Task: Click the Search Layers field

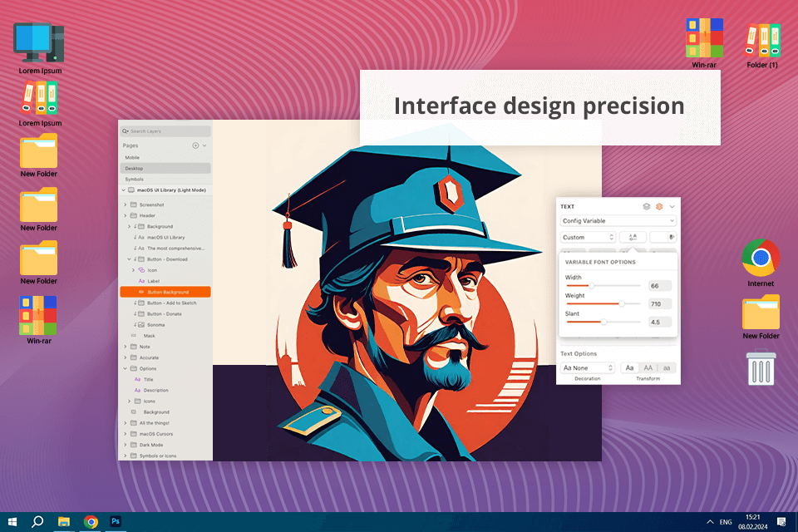Action: tap(165, 131)
